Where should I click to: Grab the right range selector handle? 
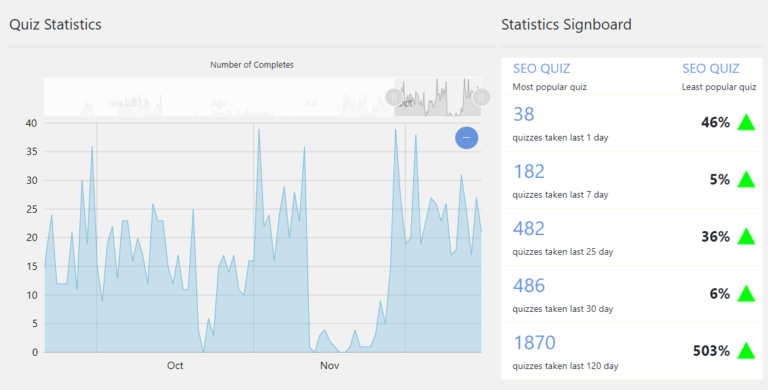click(x=481, y=97)
